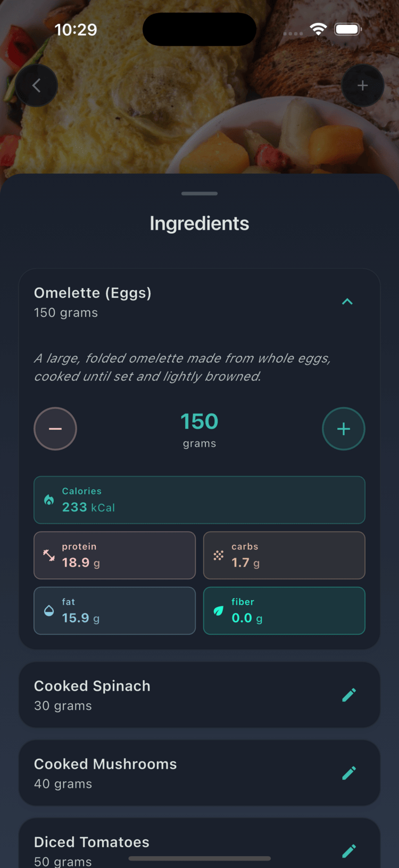
Task: Increase omelette grams with plus button
Action: 344,429
